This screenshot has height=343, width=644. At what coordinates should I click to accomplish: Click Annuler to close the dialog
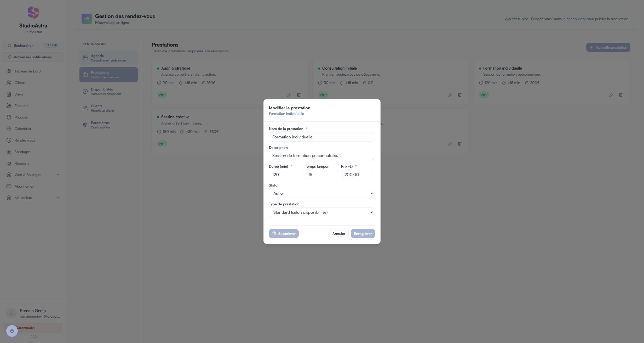(339, 234)
